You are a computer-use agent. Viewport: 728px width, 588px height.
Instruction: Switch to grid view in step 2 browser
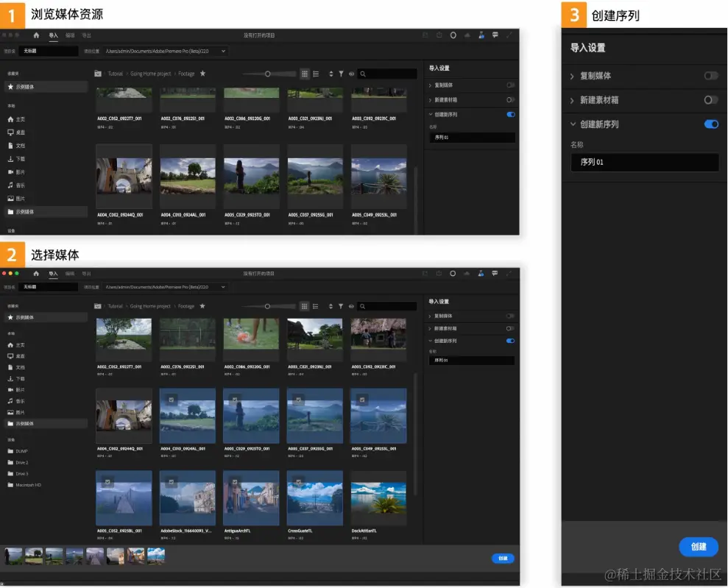point(304,306)
